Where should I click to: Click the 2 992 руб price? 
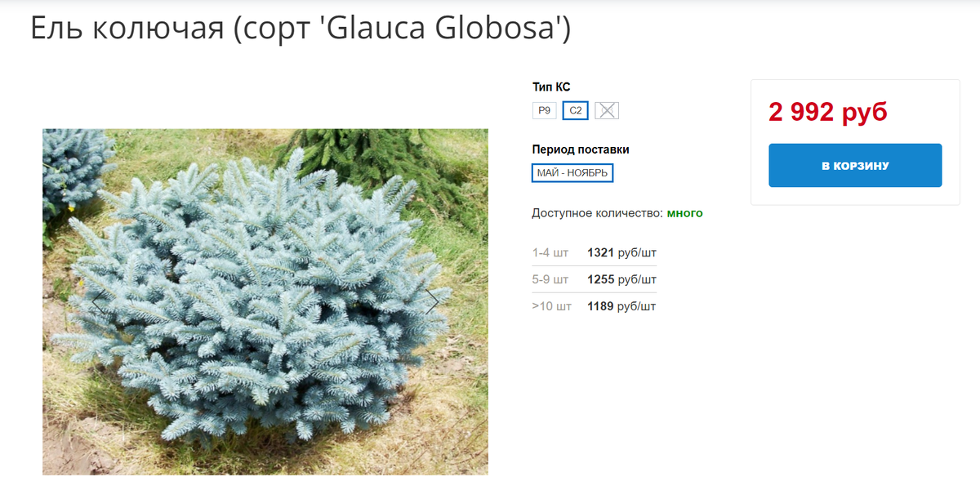coord(827,113)
